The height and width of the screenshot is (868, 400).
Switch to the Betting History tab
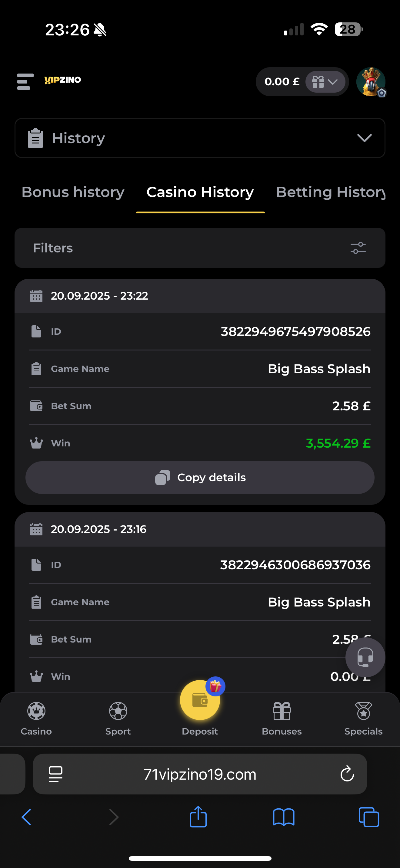pos(331,192)
